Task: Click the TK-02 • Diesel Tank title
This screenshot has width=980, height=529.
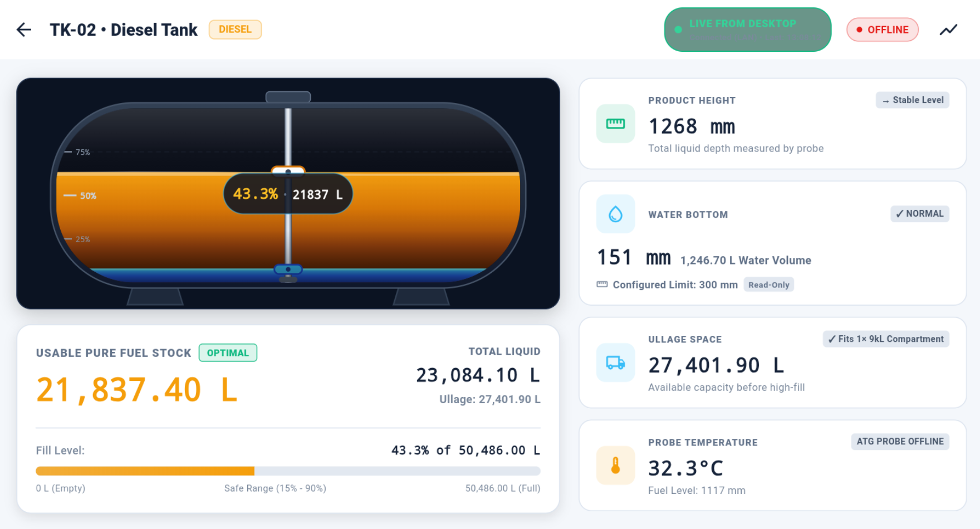Action: point(124,30)
